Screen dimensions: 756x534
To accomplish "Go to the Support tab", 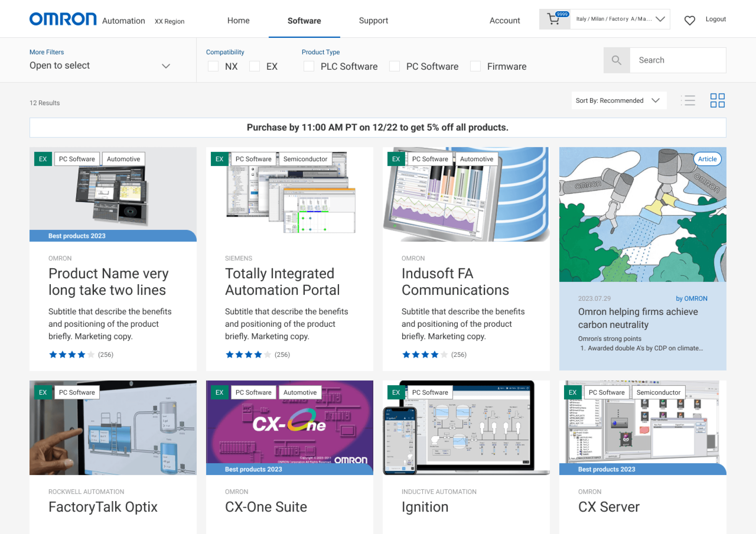I will [373, 21].
